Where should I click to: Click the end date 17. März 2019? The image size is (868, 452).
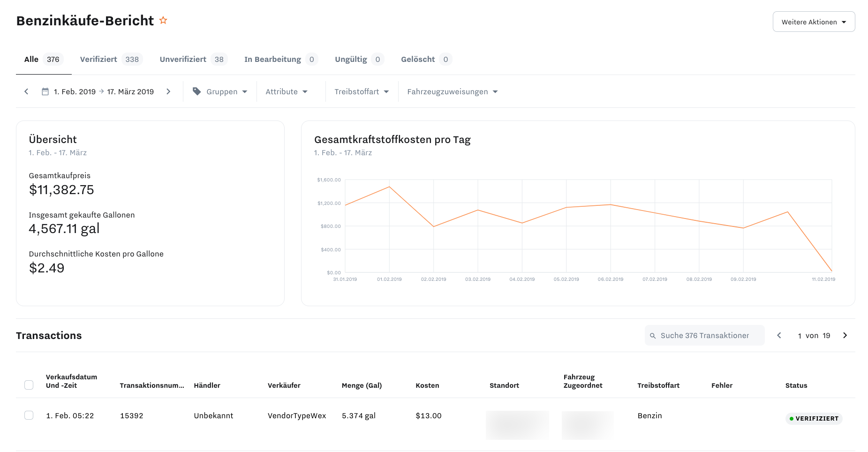point(130,91)
